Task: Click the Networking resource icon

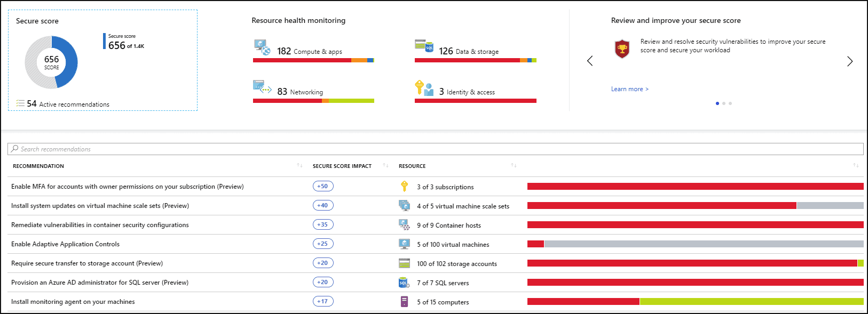Action: [262, 87]
